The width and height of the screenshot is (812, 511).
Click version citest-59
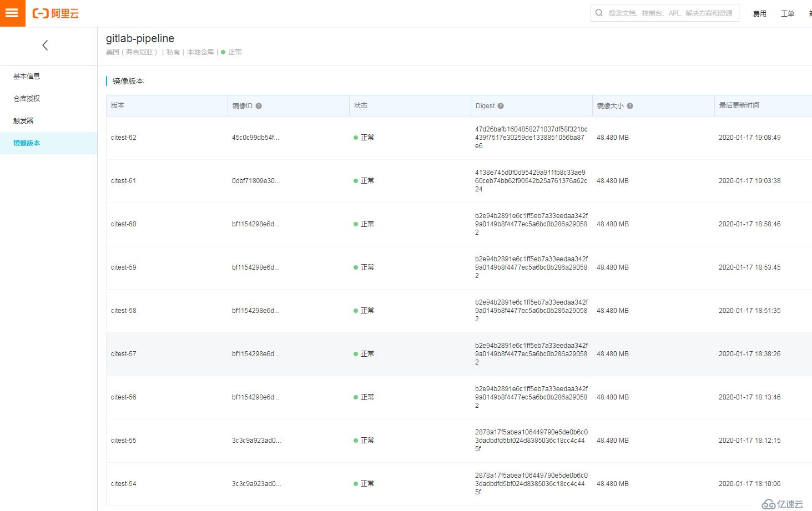[x=124, y=267]
